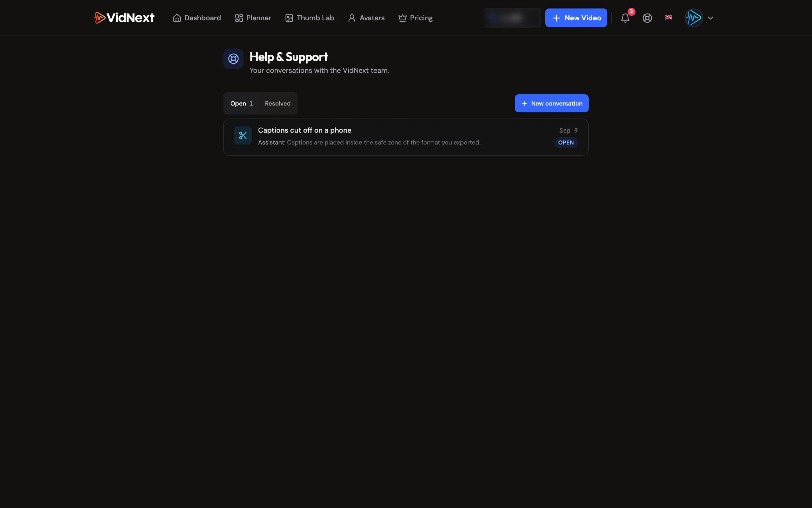Click the blurred credits badge
Image resolution: width=812 pixels, height=508 pixels.
[x=512, y=18]
